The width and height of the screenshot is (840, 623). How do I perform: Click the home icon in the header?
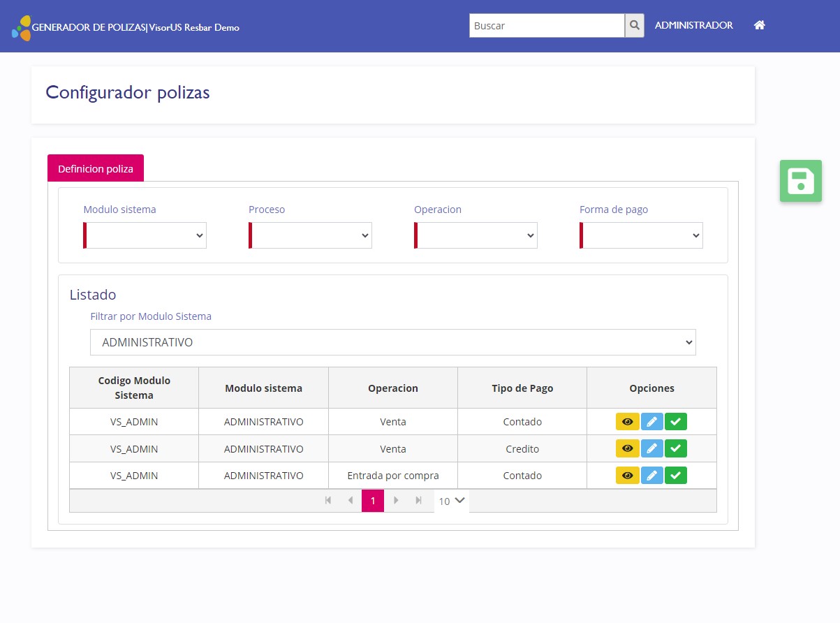coord(759,25)
